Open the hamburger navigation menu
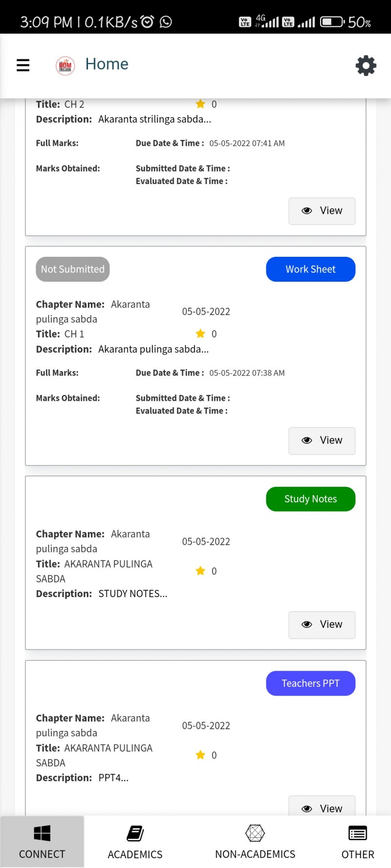This screenshot has width=391, height=868. [23, 65]
